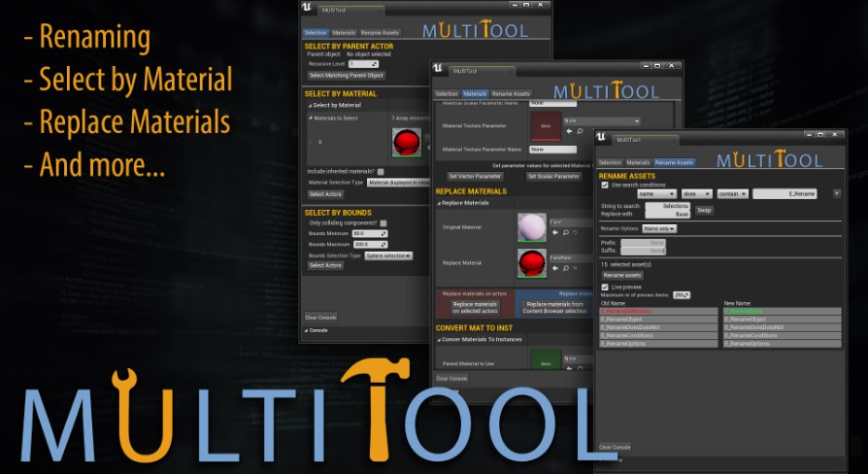Click Unreal logo in back-left Selection window
The height and width of the screenshot is (474, 868).
click(x=307, y=7)
